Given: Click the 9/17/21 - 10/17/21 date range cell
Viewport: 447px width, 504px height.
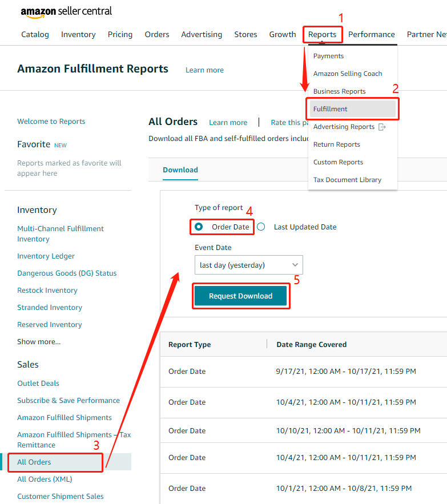Looking at the screenshot, I should (346, 371).
